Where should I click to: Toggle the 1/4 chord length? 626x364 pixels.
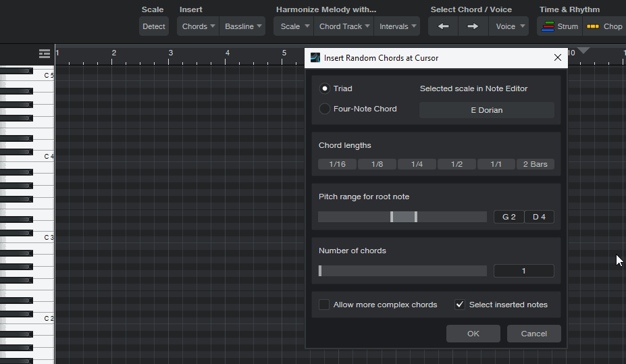417,164
